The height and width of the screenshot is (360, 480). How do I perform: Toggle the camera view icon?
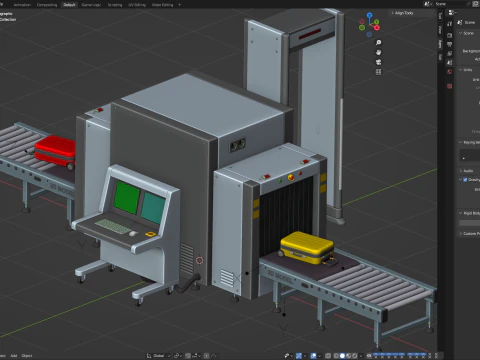[378, 62]
